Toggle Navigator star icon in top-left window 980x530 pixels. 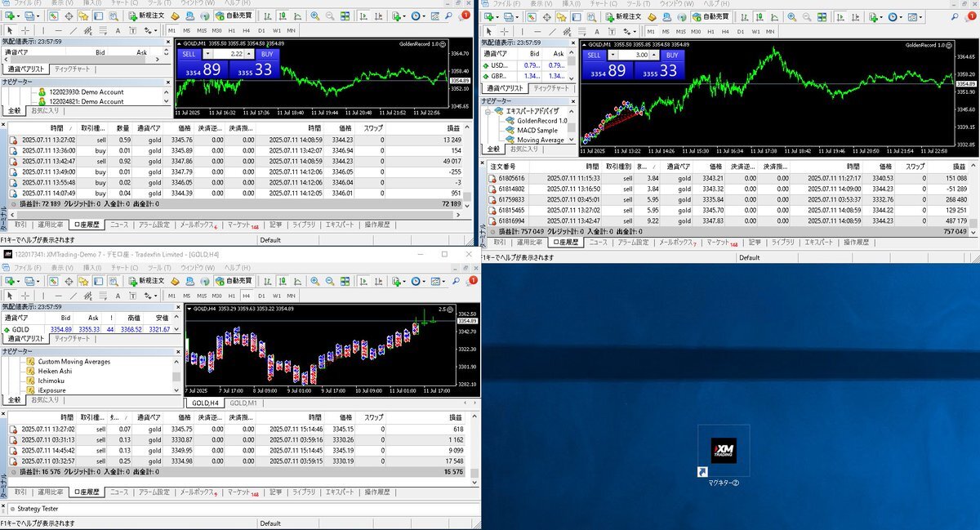click(x=84, y=16)
